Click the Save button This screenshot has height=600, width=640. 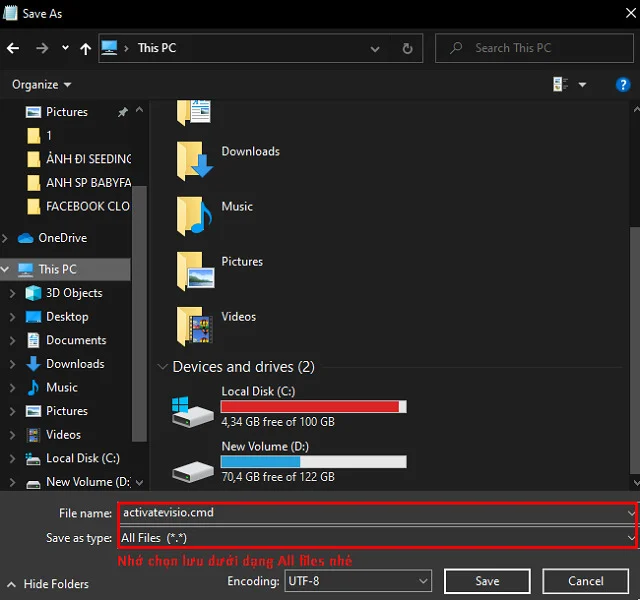(x=487, y=581)
